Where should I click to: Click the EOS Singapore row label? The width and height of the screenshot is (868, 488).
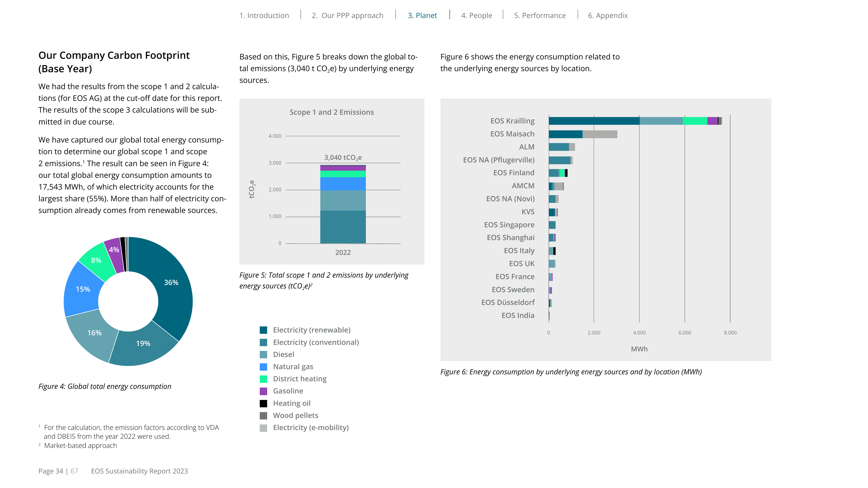[x=509, y=225]
